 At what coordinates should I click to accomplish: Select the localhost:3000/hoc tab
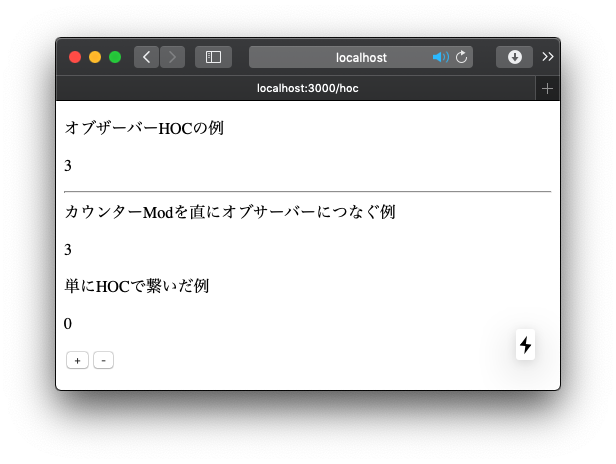(296, 88)
